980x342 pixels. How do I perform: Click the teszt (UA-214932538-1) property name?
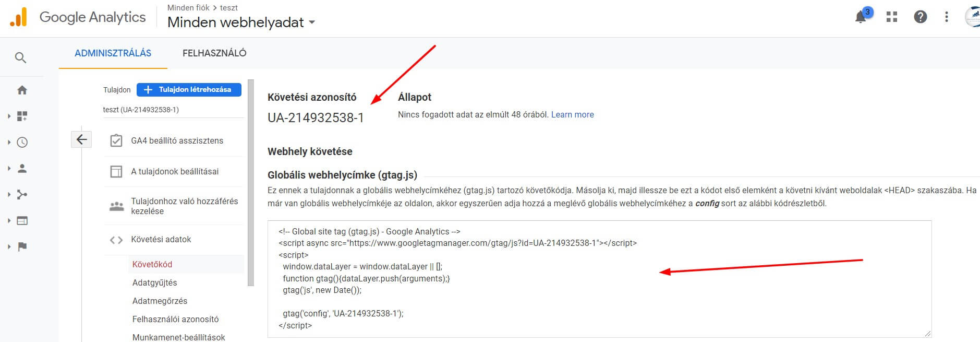(141, 110)
